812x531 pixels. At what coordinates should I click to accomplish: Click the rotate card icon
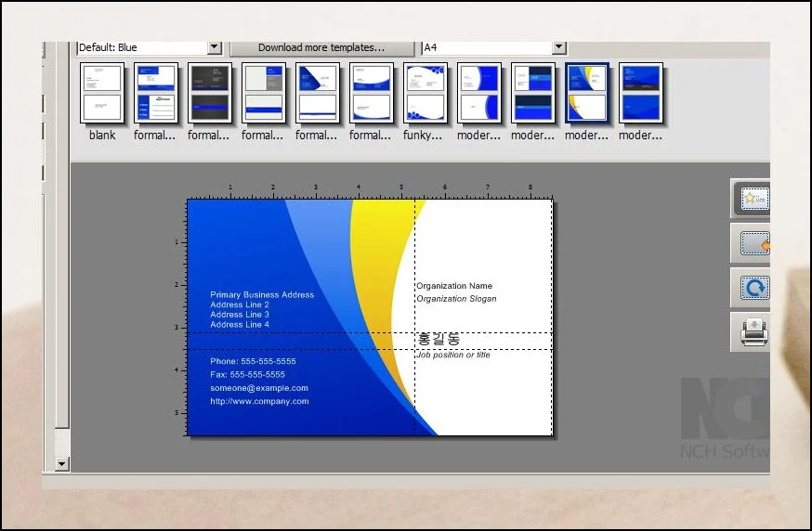pos(753,288)
